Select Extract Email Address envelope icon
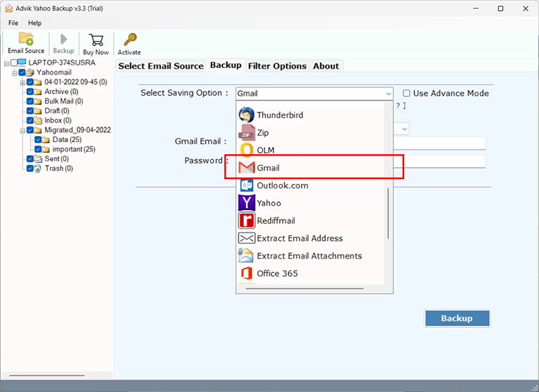 coord(247,238)
